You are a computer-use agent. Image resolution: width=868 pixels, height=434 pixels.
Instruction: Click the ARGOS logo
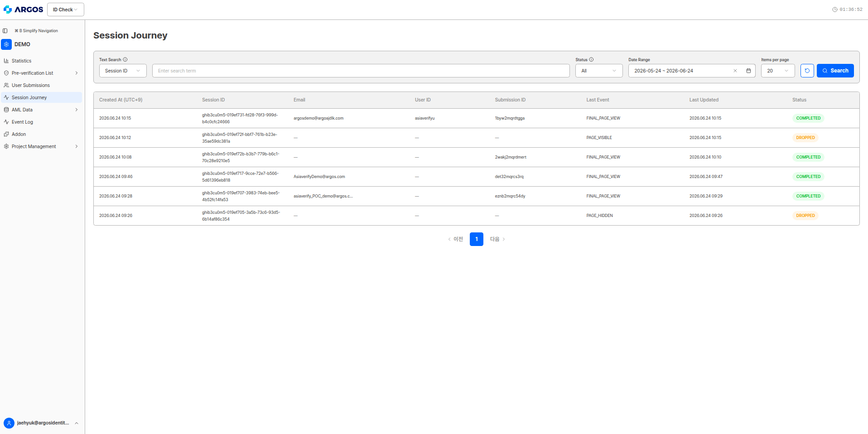(x=24, y=10)
